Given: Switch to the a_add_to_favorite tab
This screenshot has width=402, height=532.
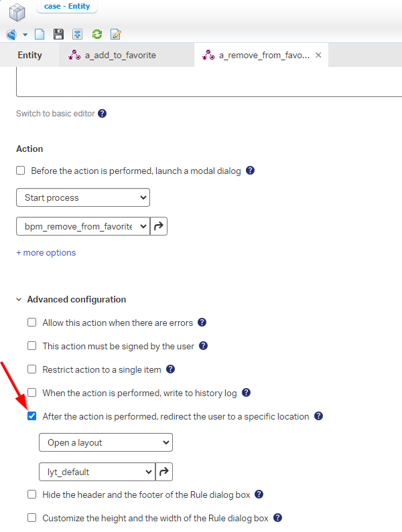Looking at the screenshot, I should tap(120, 56).
